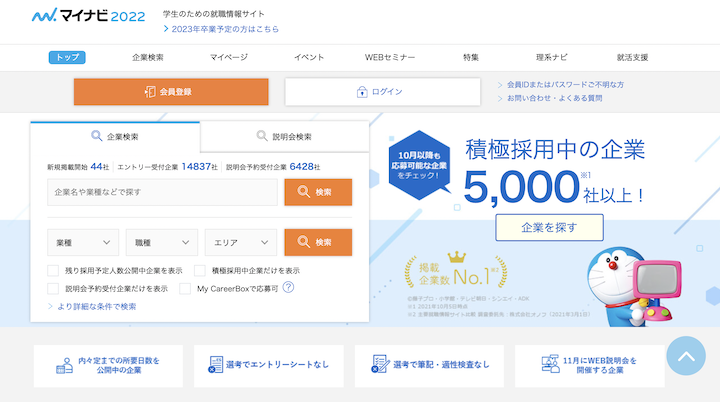Click the 企業を探す button

549,227
